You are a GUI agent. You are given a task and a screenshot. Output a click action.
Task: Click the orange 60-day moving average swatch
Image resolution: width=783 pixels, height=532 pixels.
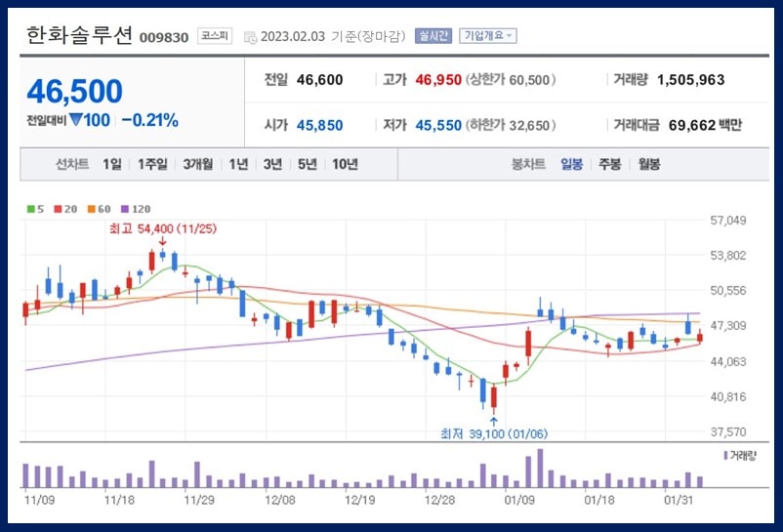91,209
